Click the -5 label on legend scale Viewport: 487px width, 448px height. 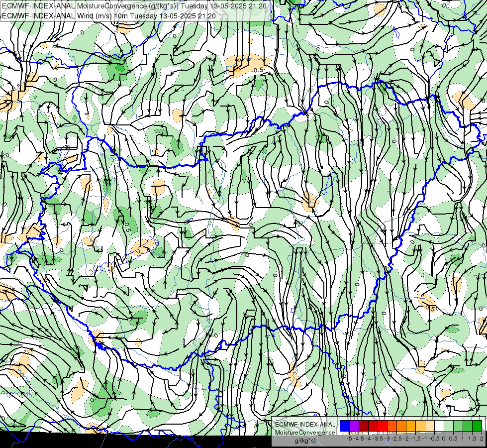349,439
